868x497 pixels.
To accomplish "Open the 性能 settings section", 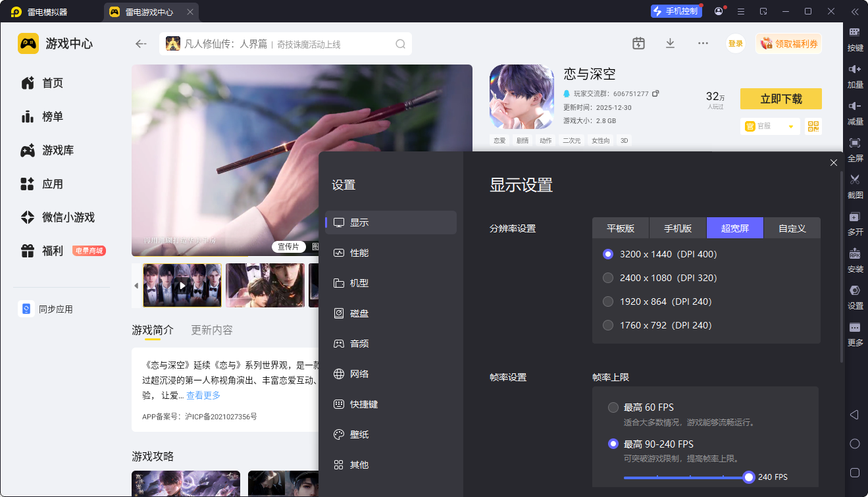I will pyautogui.click(x=391, y=253).
